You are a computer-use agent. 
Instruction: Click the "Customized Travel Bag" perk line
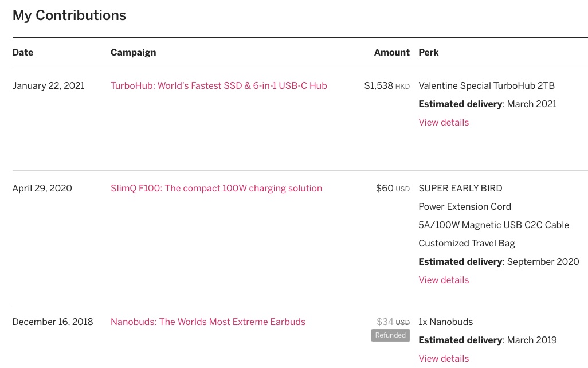(467, 244)
